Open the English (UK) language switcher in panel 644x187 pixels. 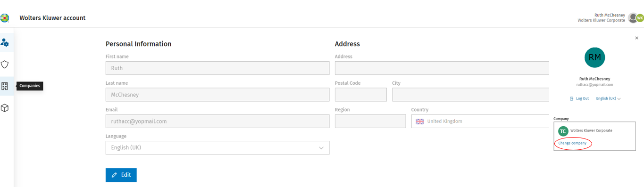608,98
